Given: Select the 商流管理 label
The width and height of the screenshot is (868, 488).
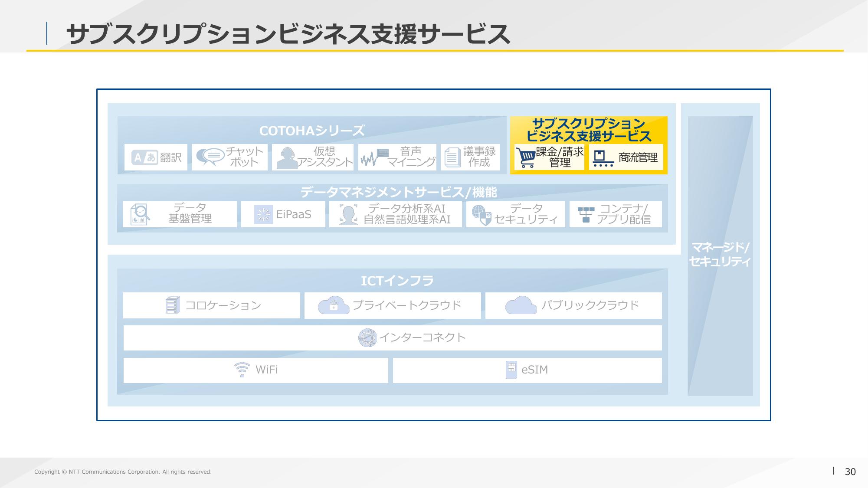Looking at the screenshot, I should tap(638, 157).
